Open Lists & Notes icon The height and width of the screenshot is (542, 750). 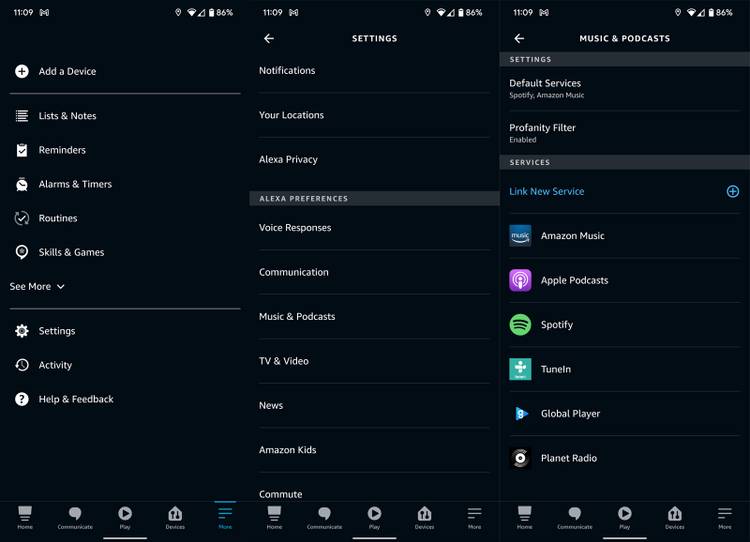tap(22, 116)
